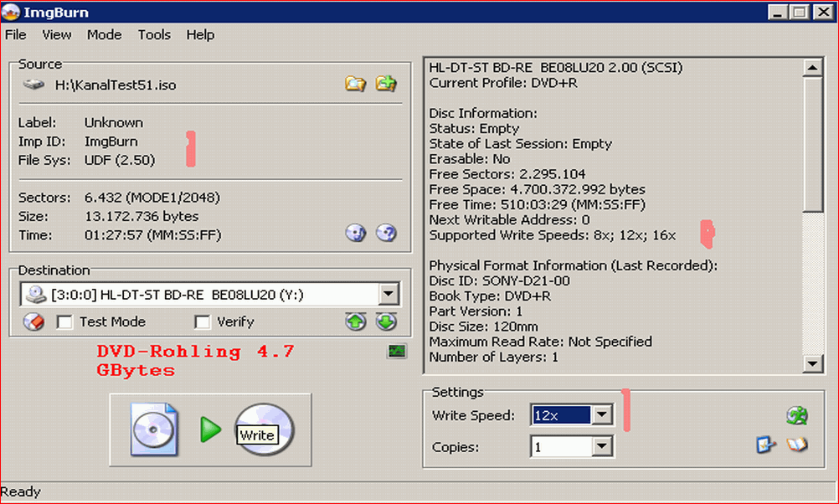Enable the Verify checkbox
This screenshot has width=839, height=504.
tap(202, 322)
